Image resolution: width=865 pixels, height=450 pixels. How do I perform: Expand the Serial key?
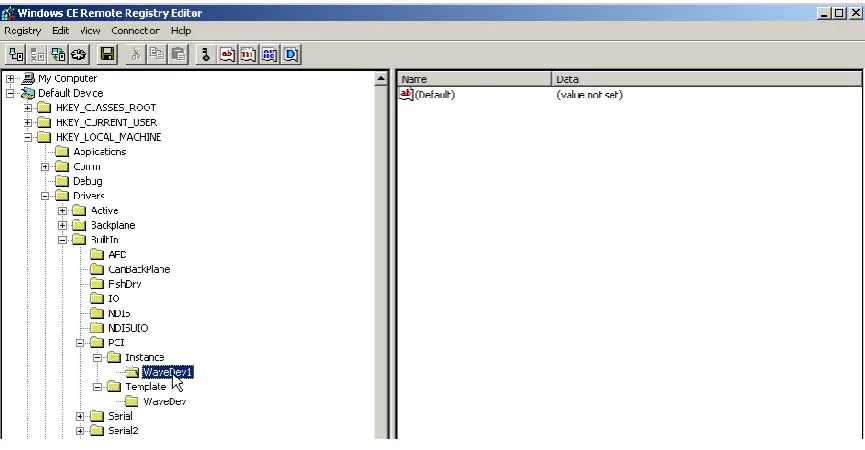[x=80, y=416]
